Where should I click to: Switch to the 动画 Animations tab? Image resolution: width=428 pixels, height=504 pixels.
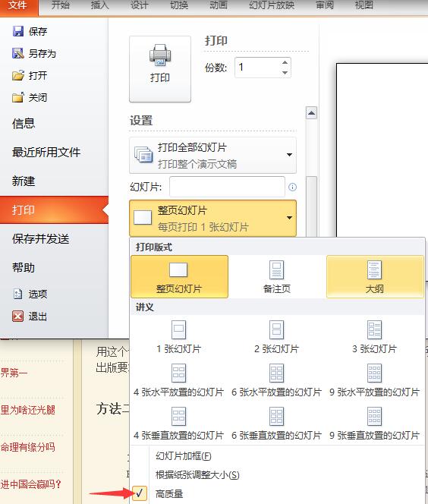[219, 5]
